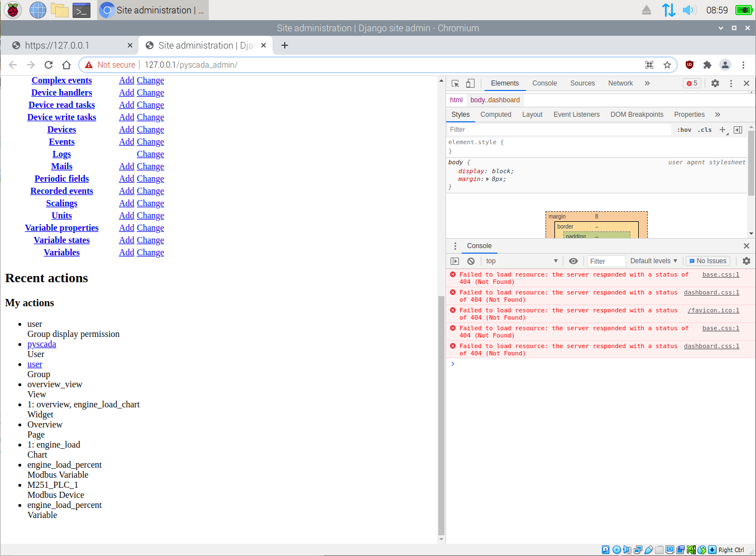Open the Customize DevTools three-dot menu
756x556 pixels.
(x=731, y=83)
